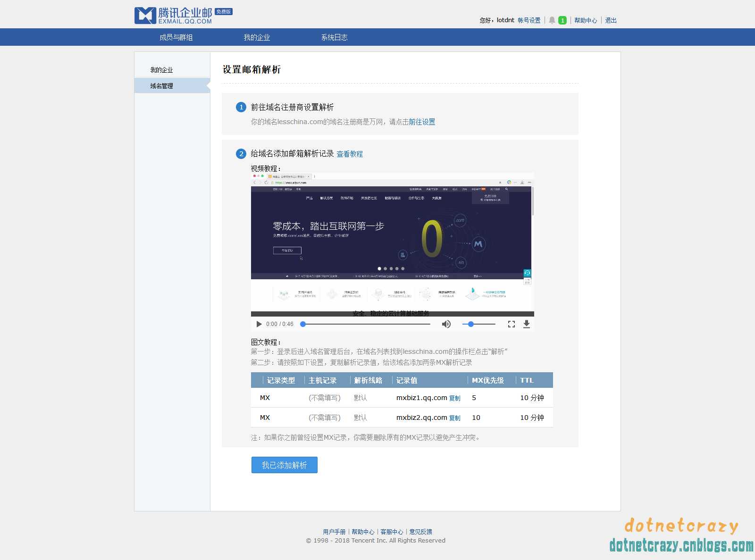Mute the video with the speaker icon
Viewport: 755px width, 560px height.
click(x=446, y=324)
